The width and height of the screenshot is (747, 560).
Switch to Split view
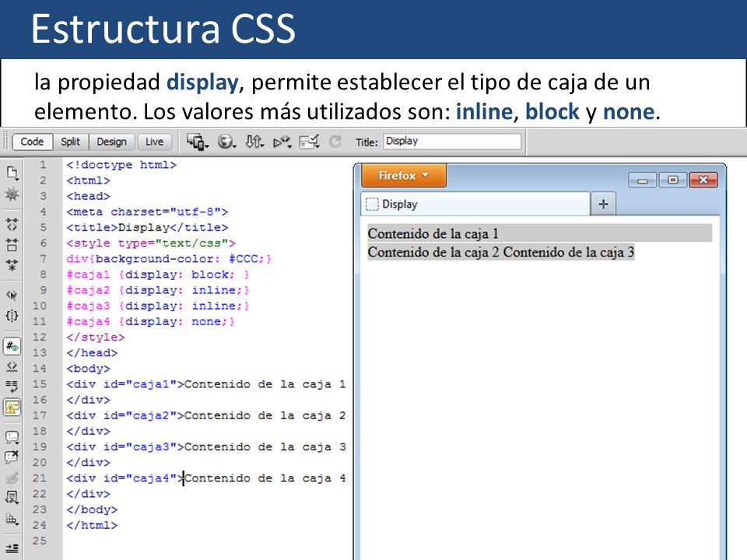tap(71, 142)
